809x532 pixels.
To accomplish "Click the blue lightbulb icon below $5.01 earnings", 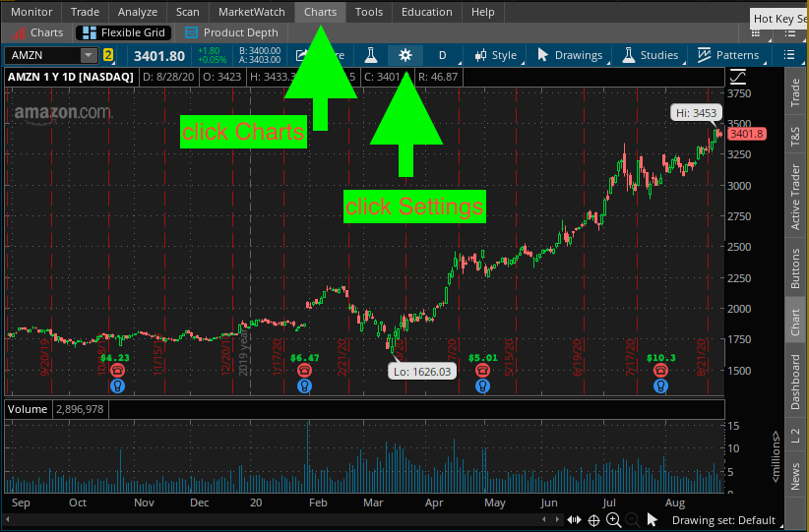I will (482, 385).
